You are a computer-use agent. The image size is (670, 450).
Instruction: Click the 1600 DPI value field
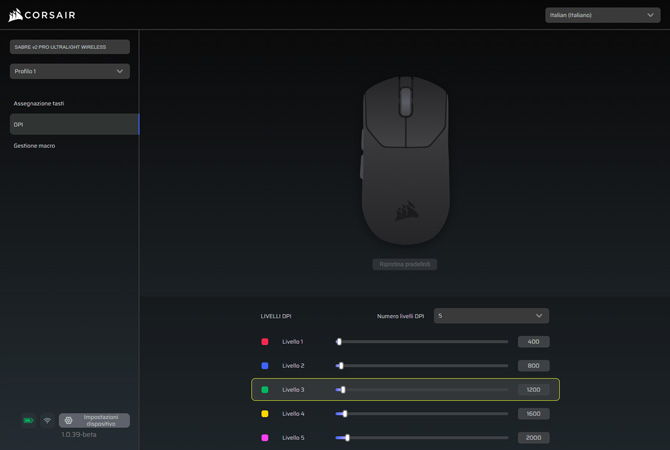533,414
